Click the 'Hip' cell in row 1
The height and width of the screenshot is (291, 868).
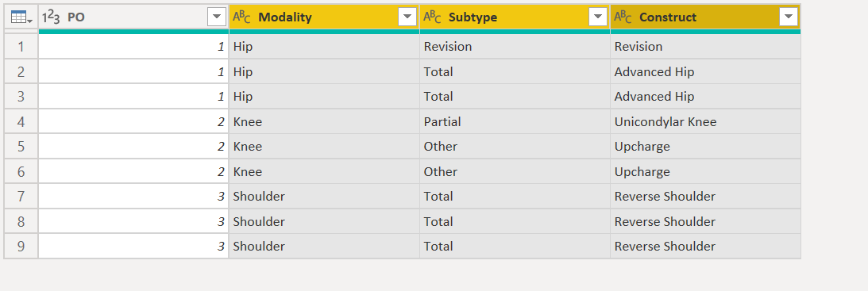[324, 47]
